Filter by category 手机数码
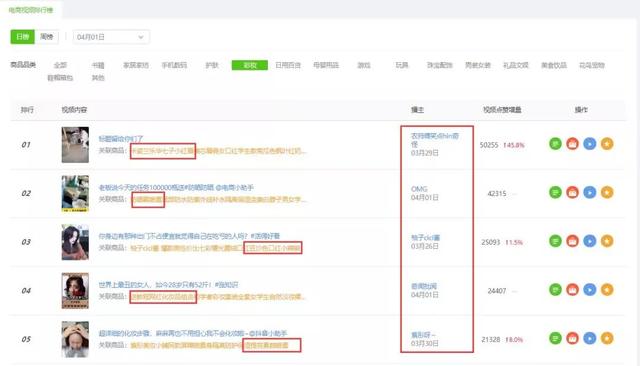Image resolution: width=640 pixels, height=366 pixels. click(174, 65)
